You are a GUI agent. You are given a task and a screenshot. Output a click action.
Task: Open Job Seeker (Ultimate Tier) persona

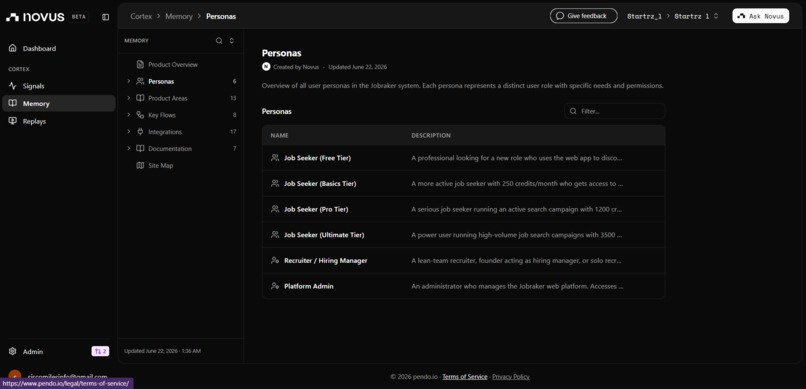324,235
